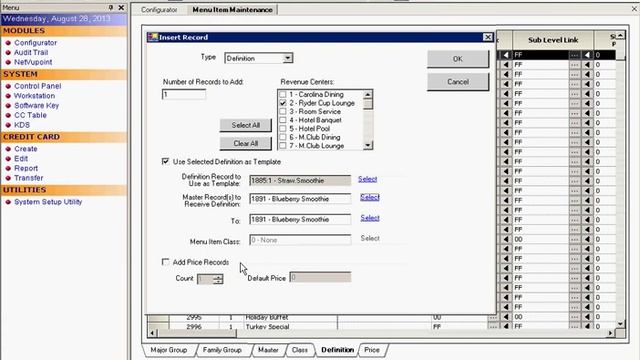This screenshot has width=640, height=360.
Task: Toggle 6 - M.Club Dining checkbox
Action: tap(282, 137)
